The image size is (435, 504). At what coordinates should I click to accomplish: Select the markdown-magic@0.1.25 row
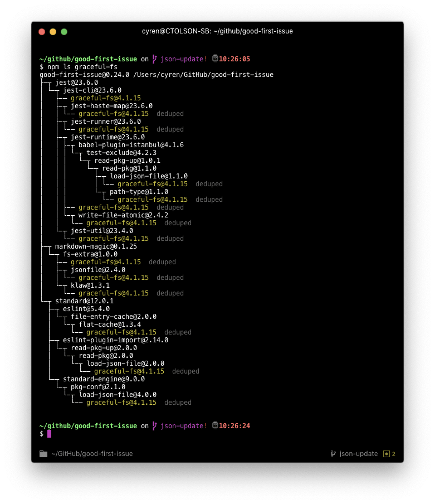click(x=96, y=246)
